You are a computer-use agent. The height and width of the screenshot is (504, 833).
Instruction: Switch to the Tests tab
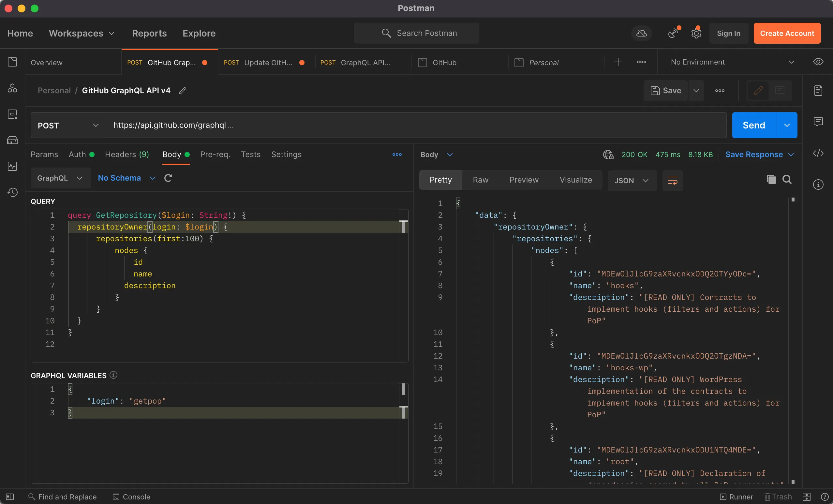250,155
